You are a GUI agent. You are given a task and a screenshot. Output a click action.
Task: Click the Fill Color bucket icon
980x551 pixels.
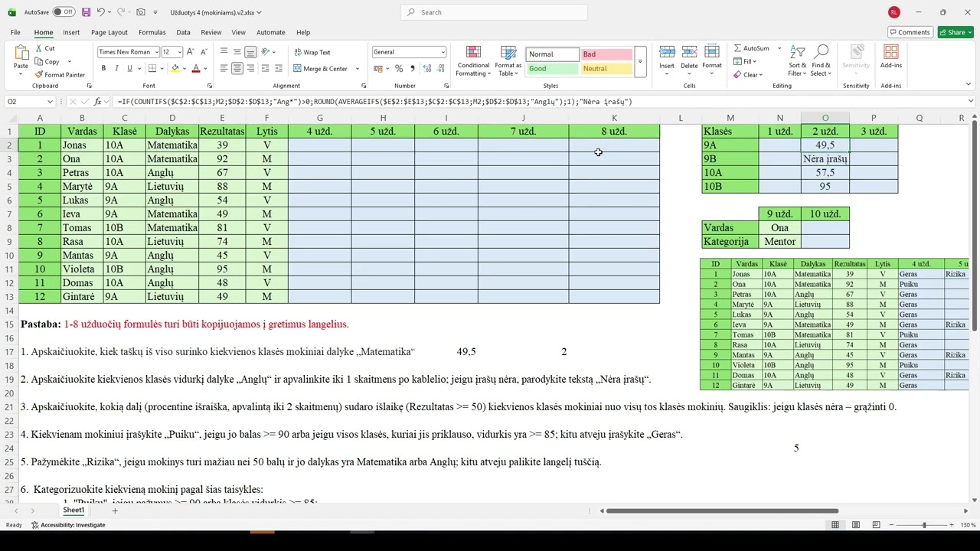(x=175, y=68)
